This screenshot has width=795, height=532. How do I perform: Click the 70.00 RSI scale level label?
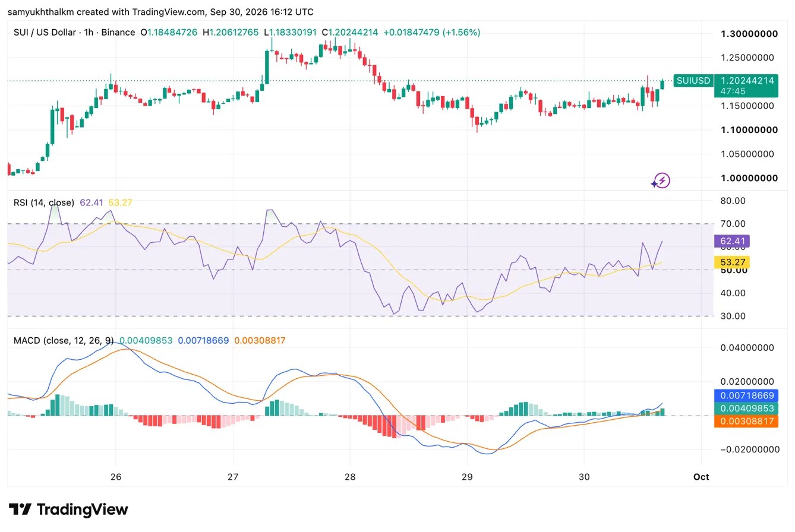[734, 224]
